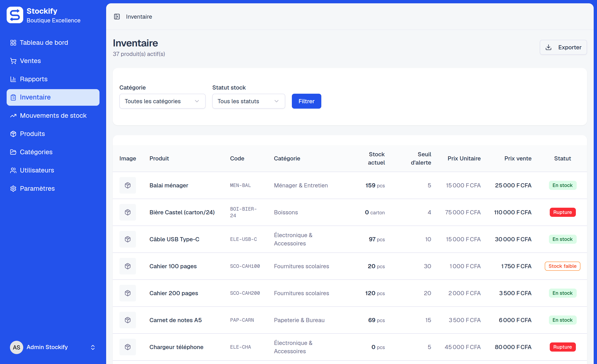Click code MEN-BAL
Image resolution: width=597 pixels, height=364 pixels.
(x=240, y=185)
